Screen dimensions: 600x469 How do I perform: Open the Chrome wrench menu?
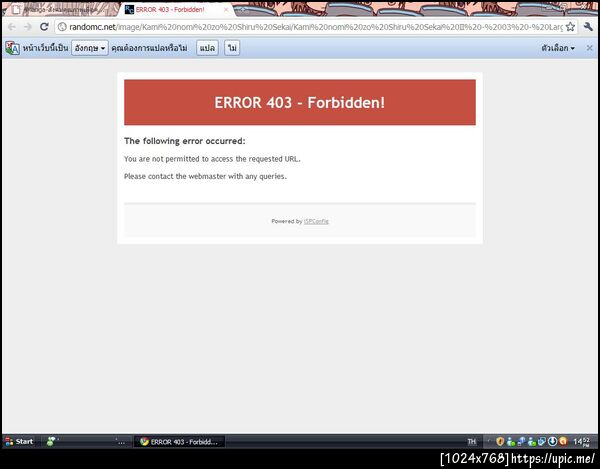(588, 27)
